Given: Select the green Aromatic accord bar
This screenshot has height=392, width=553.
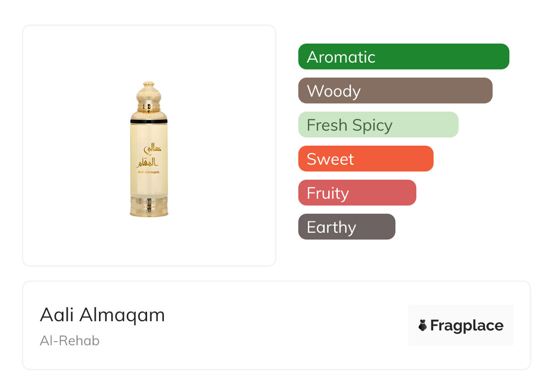Looking at the screenshot, I should click(404, 57).
